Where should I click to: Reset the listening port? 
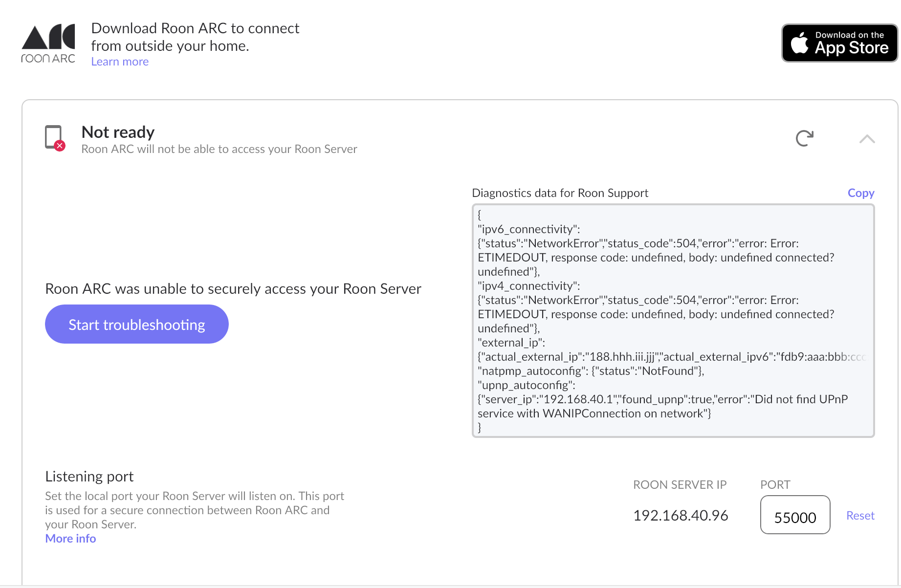tap(860, 516)
